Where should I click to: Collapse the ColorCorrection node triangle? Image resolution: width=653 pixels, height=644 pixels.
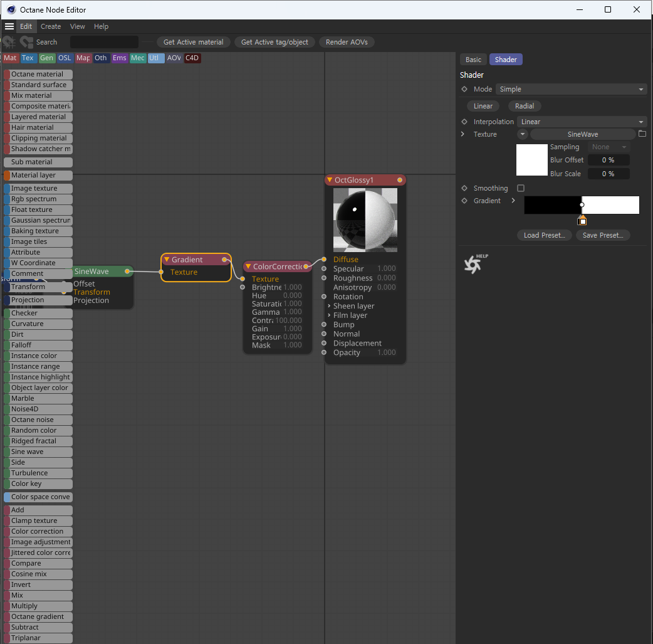click(x=248, y=267)
